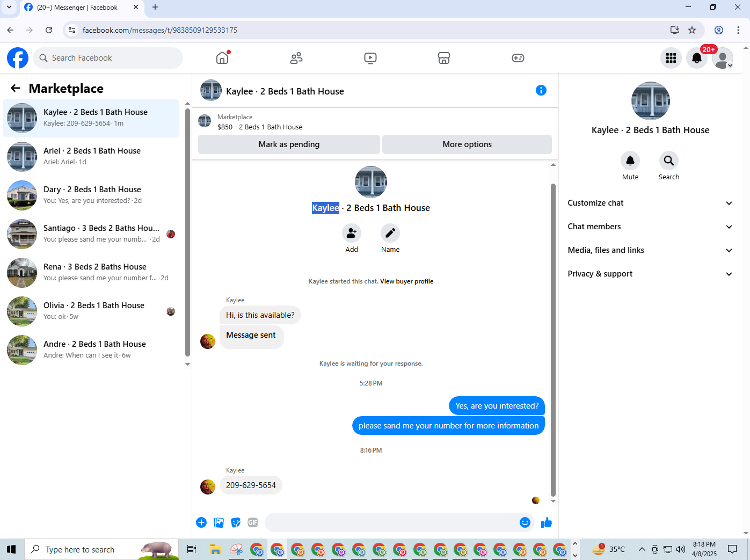Open Santiago's 3 Beds 2 Baths chat
The width and height of the screenshot is (750, 560).
click(x=91, y=234)
